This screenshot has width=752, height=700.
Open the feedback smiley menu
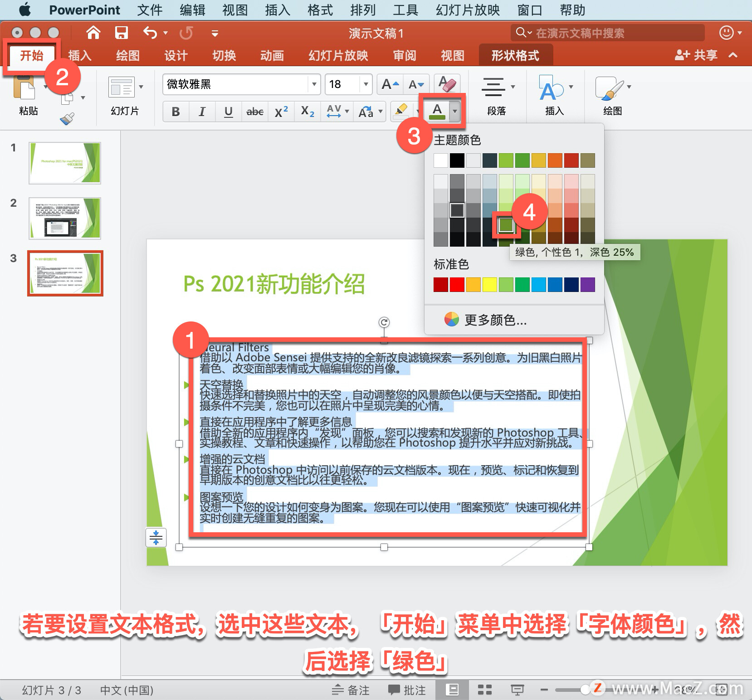727,33
